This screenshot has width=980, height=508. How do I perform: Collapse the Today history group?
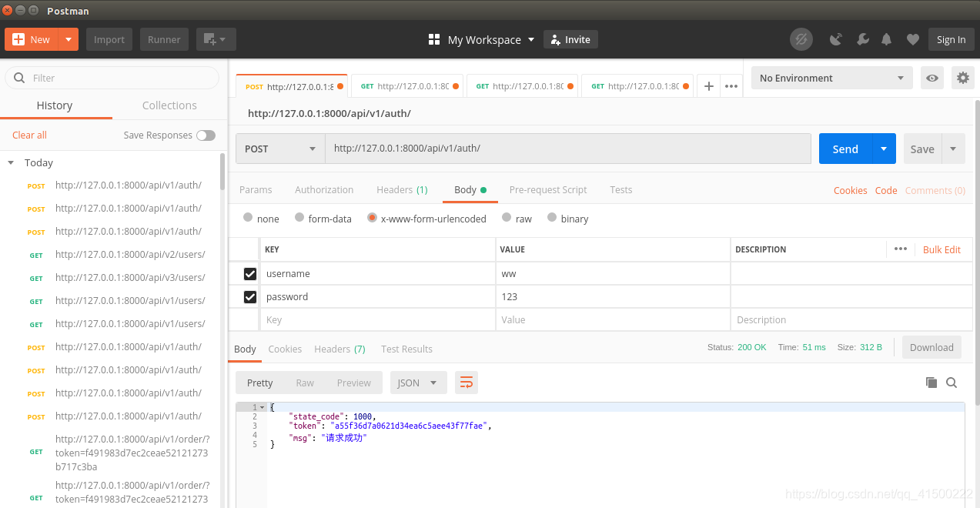11,162
